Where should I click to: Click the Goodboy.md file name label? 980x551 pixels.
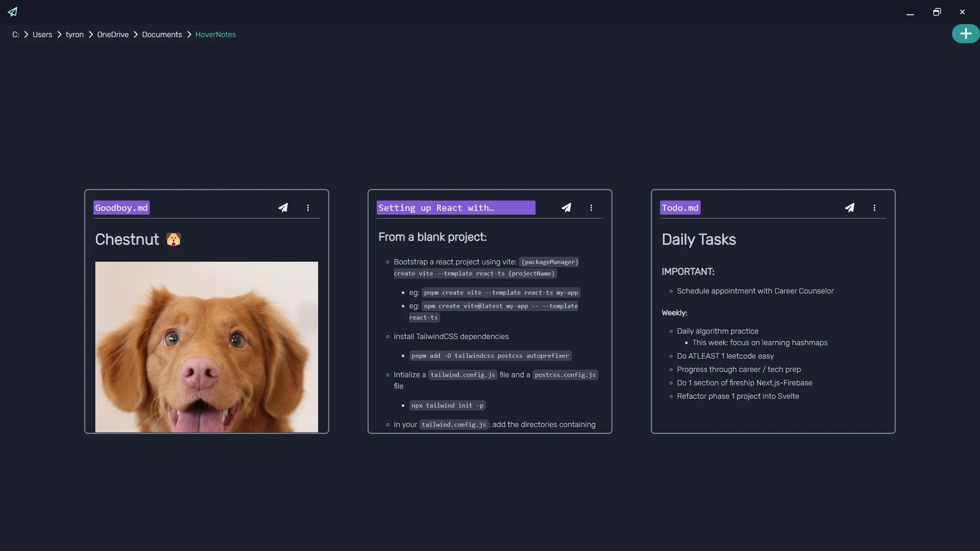tap(121, 208)
